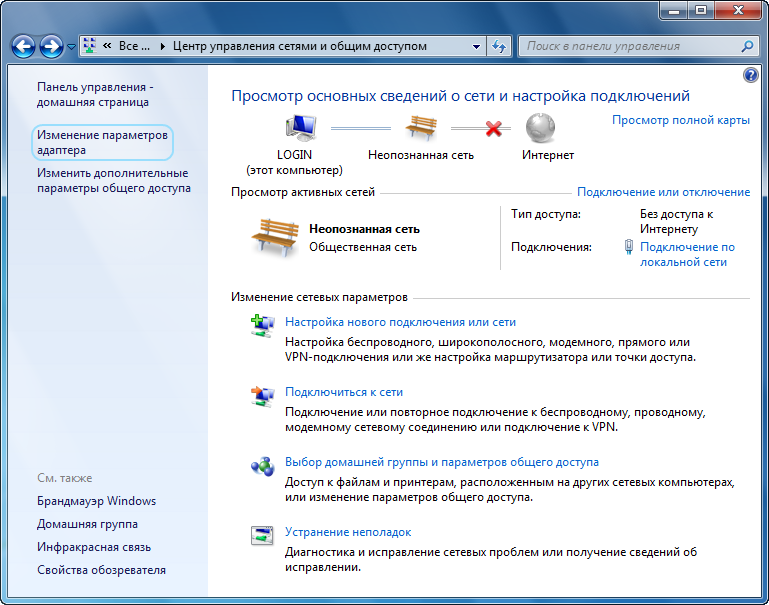Viewport: 769px width, 605px height.
Task: Click the magnifier search icon
Action: point(747,46)
